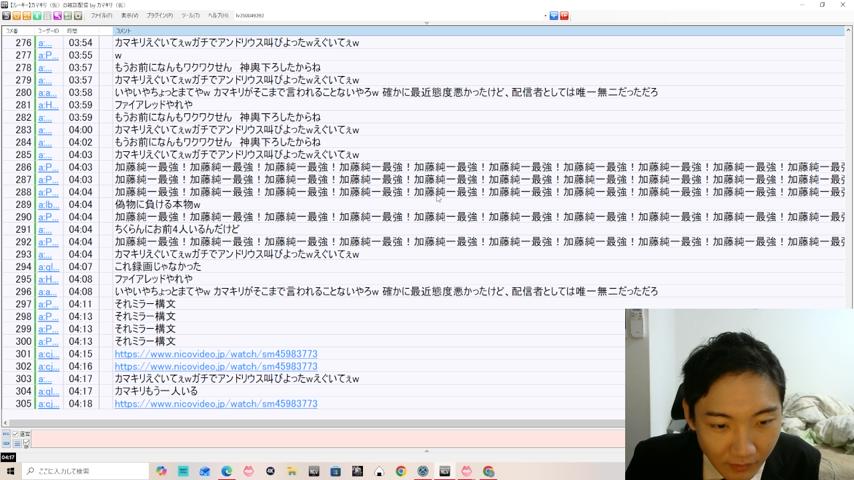854x480 pixels.
Task: Open the mail app on taskbar
Action: 205,471
